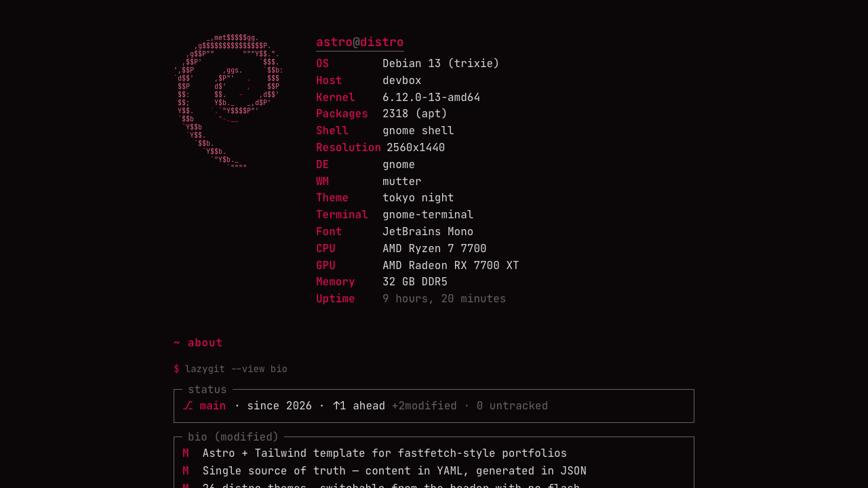Click the 'since 2026' status text
The image size is (868, 488).
pyautogui.click(x=279, y=406)
